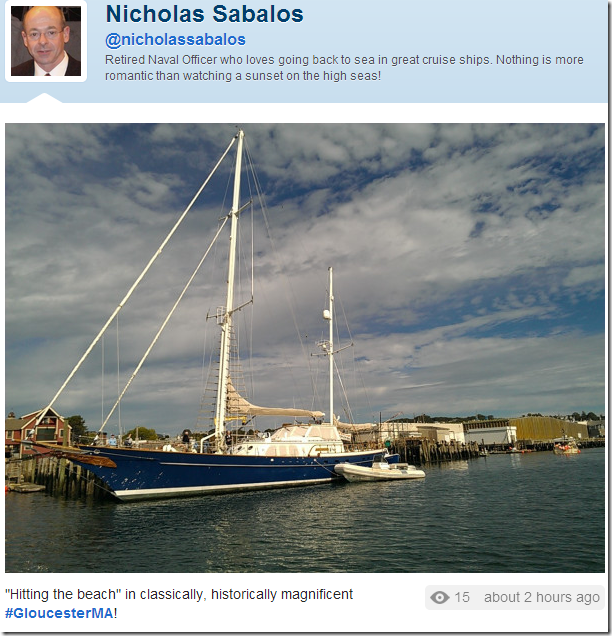
Task: Click the small boat at far right
Action: [x=566, y=447]
